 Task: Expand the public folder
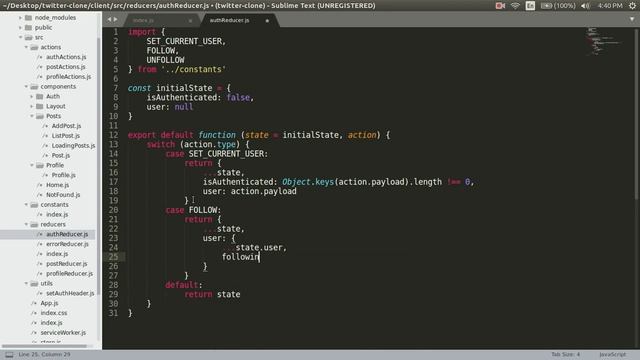tap(20, 27)
